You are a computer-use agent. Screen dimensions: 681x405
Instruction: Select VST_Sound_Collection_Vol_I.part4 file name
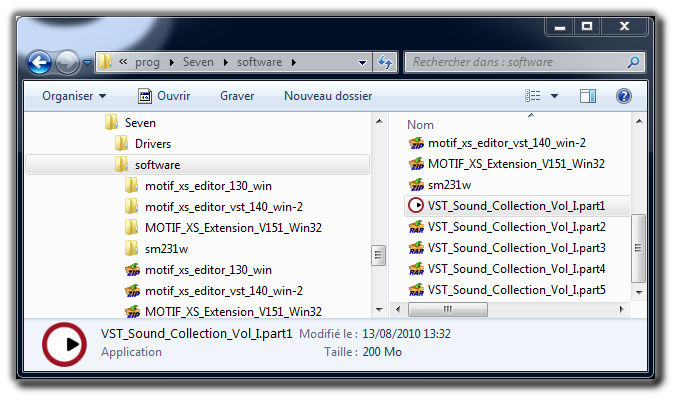[x=516, y=269]
